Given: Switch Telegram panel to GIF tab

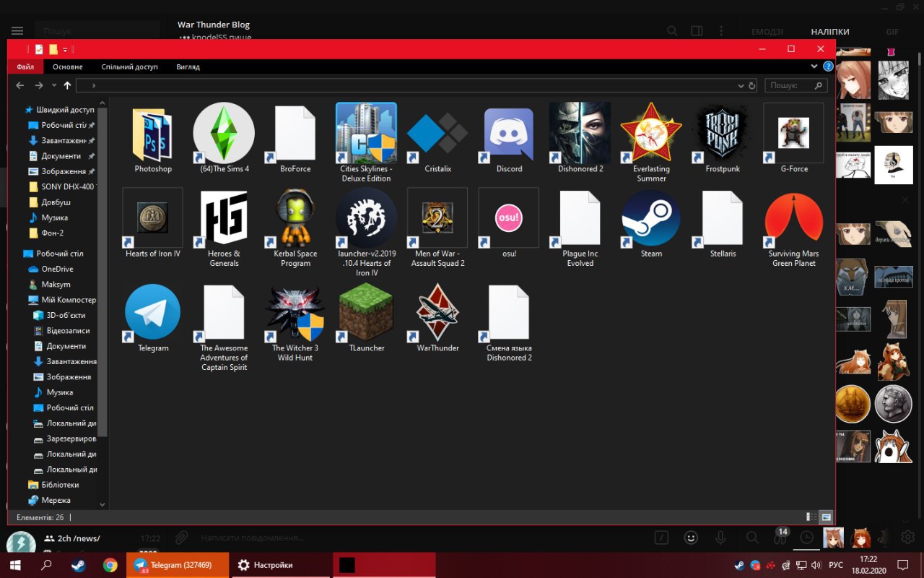Looking at the screenshot, I should (x=892, y=32).
